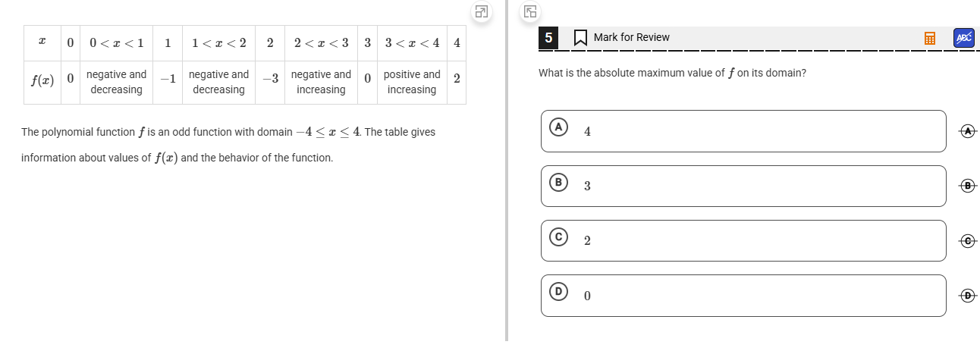This screenshot has height=351, width=980.
Task: Expand the right question pane
Action: [530, 11]
